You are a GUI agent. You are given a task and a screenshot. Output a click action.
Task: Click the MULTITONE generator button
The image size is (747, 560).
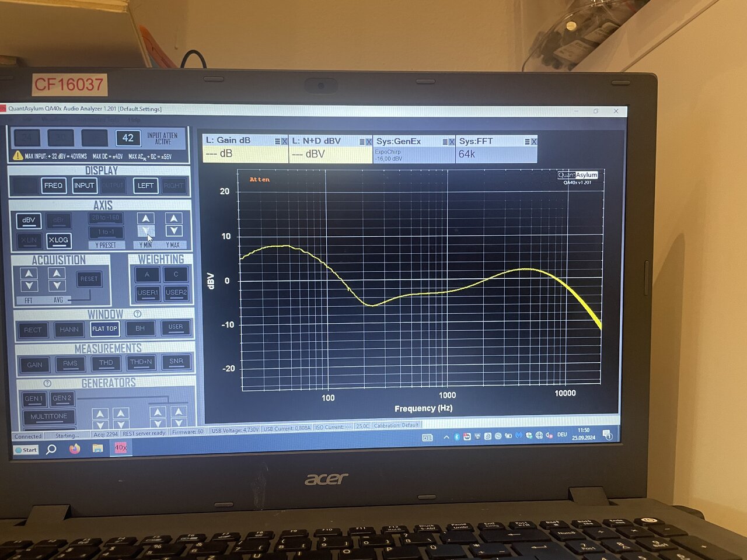click(49, 416)
